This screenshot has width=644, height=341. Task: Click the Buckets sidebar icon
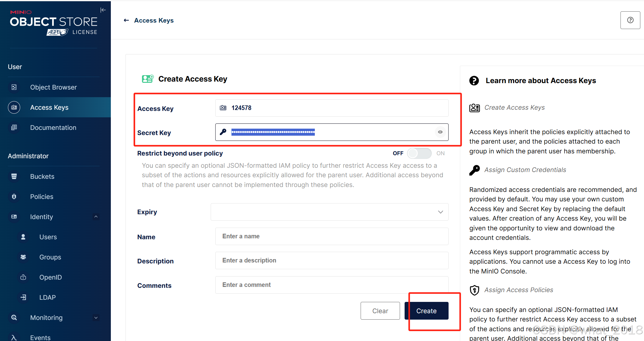(x=14, y=177)
